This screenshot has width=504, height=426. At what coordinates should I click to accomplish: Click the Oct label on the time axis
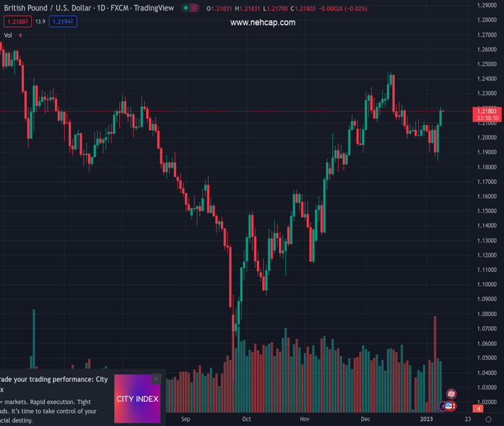click(x=246, y=420)
